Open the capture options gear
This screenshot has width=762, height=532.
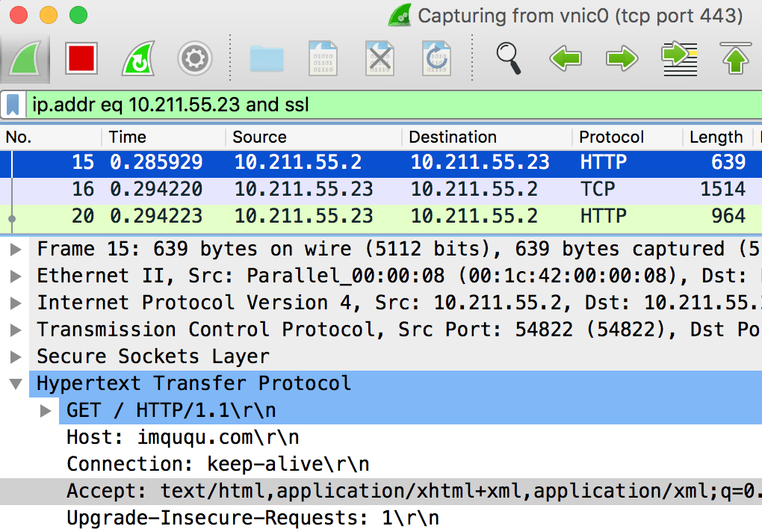coord(194,58)
